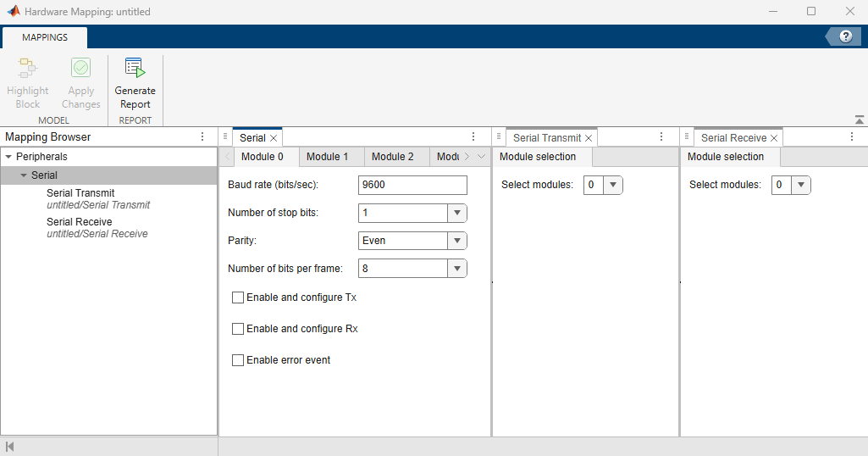Collapse the Peripherals tree node
This screenshot has height=456, width=868.
(8, 157)
